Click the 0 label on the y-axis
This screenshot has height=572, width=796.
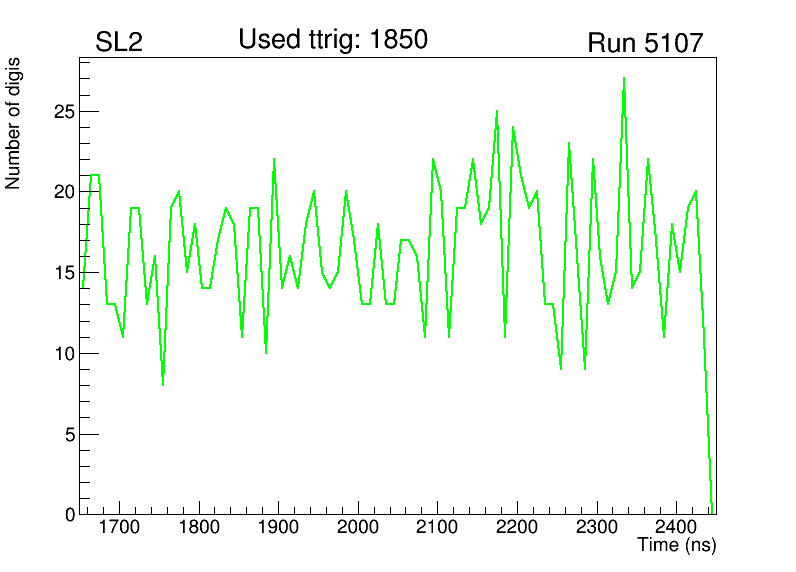coord(70,514)
